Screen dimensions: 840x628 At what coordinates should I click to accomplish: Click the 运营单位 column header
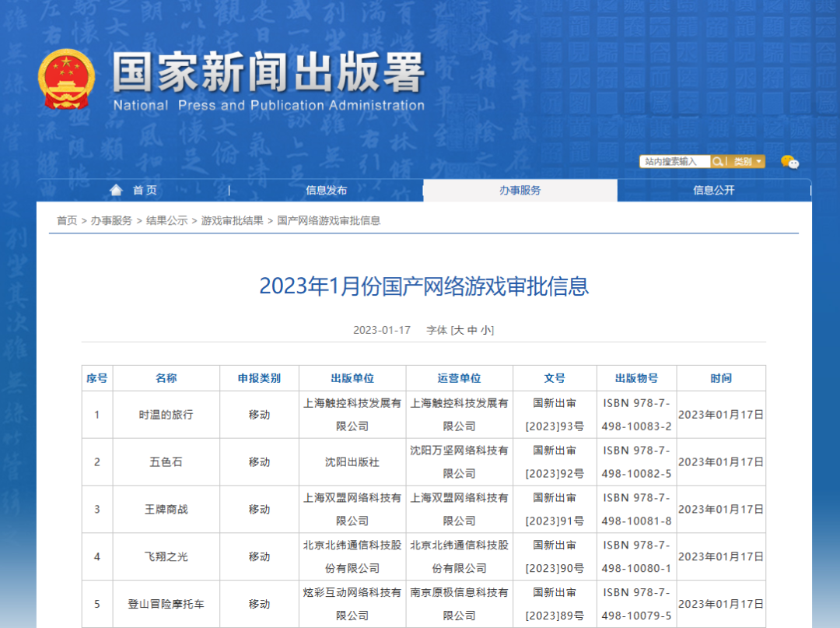(459, 378)
